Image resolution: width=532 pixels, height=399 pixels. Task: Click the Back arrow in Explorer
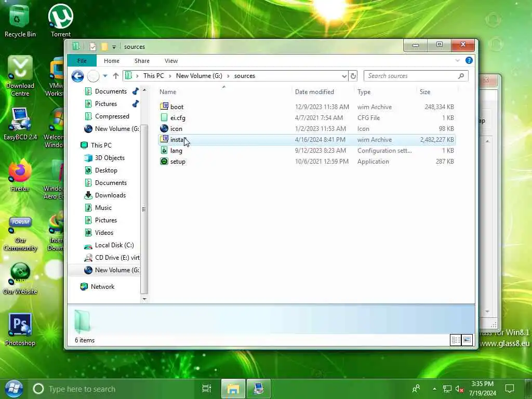(78, 76)
